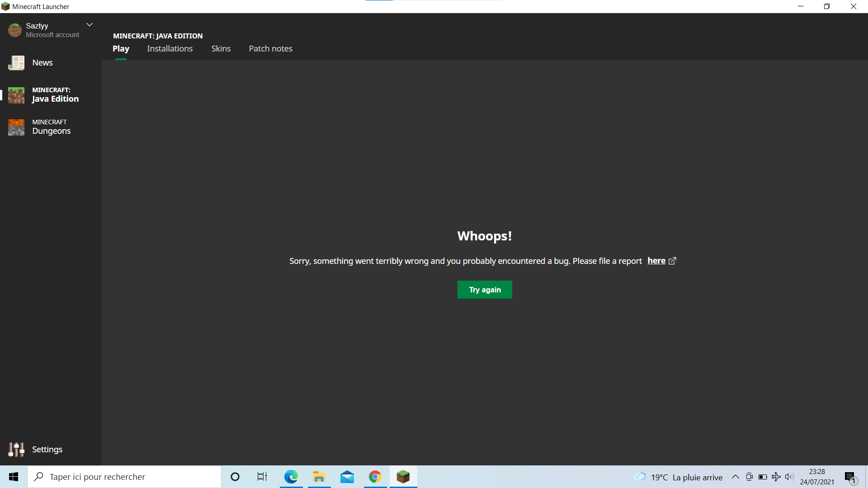The height and width of the screenshot is (488, 868).
Task: Open the Mail app from taskbar
Action: point(347,477)
